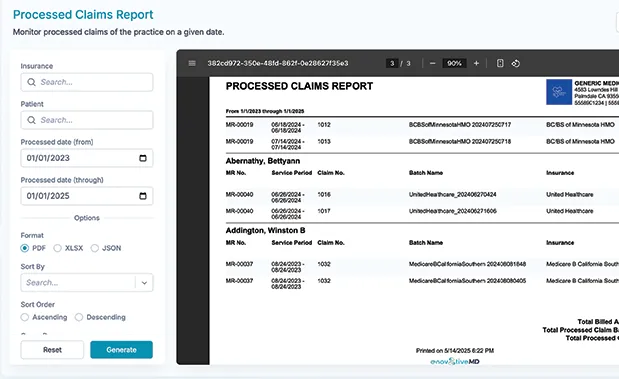The width and height of the screenshot is (619, 379).
Task: Click batch name BCBSofMinnesotaHMO 20240725C717
Action: 460,125
